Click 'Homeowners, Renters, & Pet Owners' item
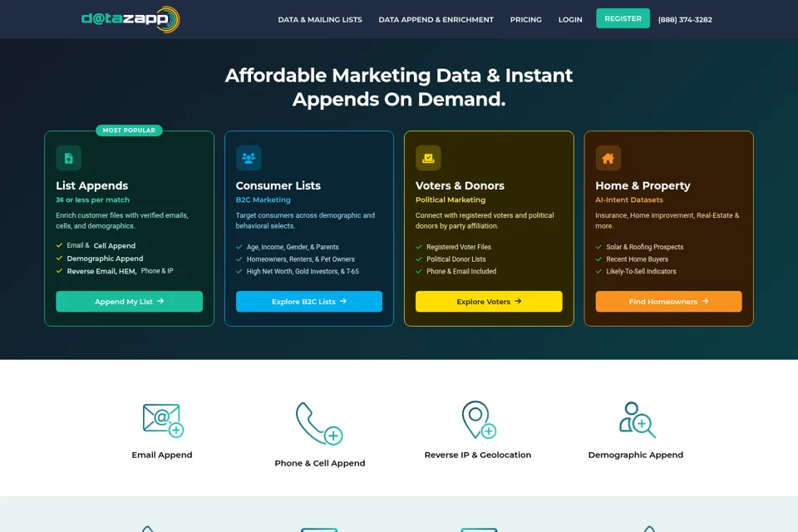 [x=300, y=259]
